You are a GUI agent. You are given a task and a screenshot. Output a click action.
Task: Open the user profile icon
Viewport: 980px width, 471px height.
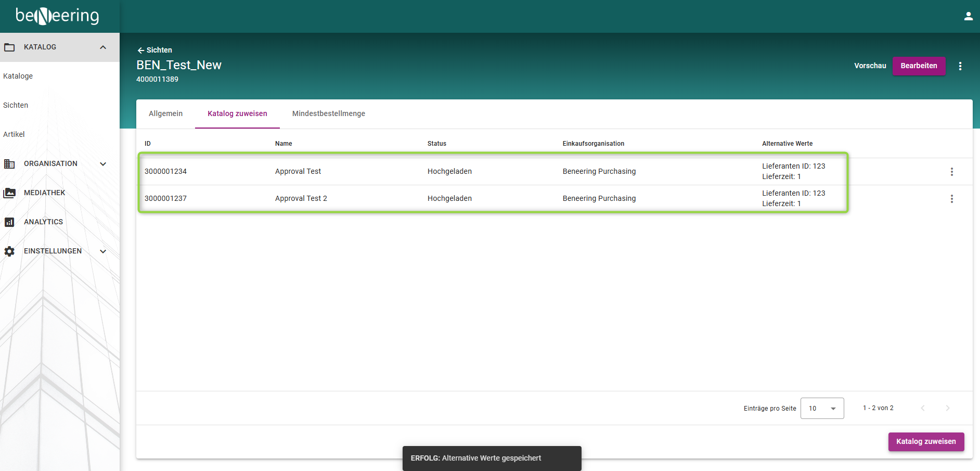coord(968,16)
